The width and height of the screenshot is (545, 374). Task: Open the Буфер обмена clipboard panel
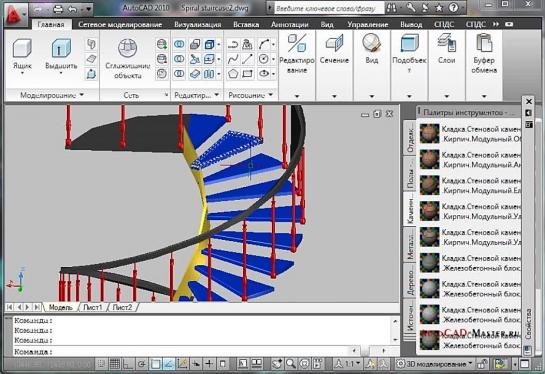(x=484, y=43)
